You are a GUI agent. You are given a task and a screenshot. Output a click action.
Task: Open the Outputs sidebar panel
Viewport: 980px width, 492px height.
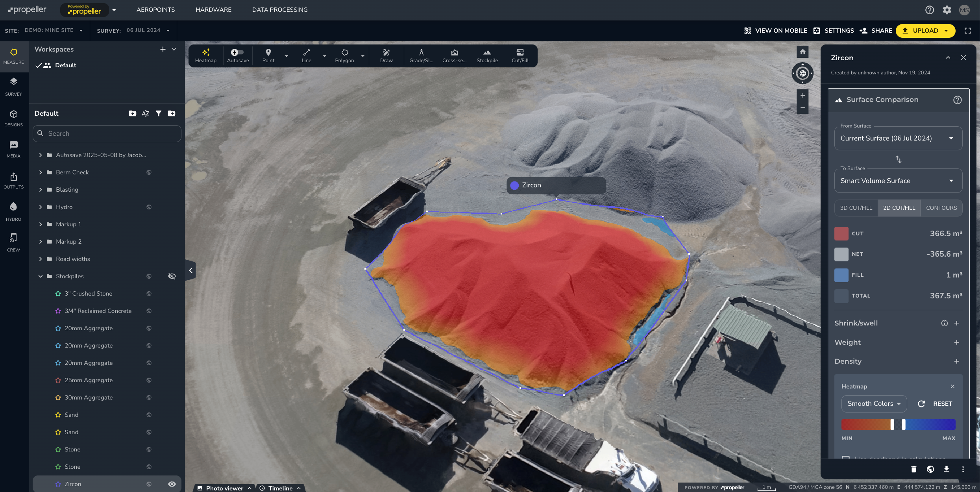pyautogui.click(x=14, y=181)
